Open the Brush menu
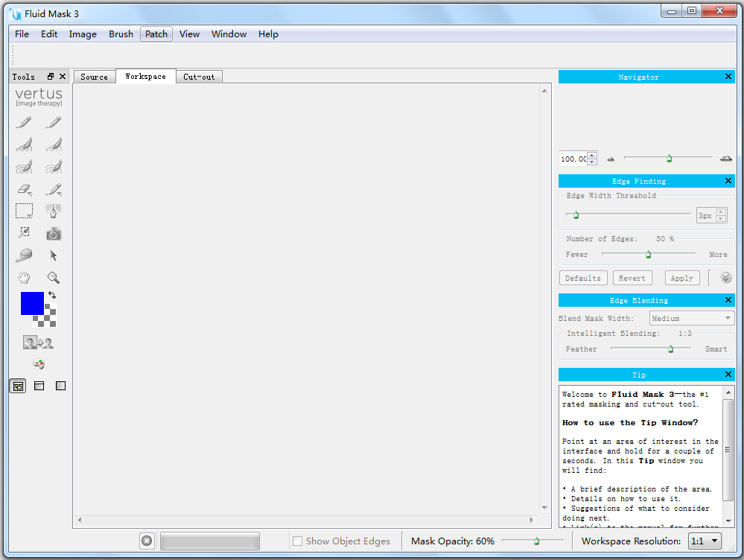This screenshot has height=560, width=744. (x=121, y=34)
